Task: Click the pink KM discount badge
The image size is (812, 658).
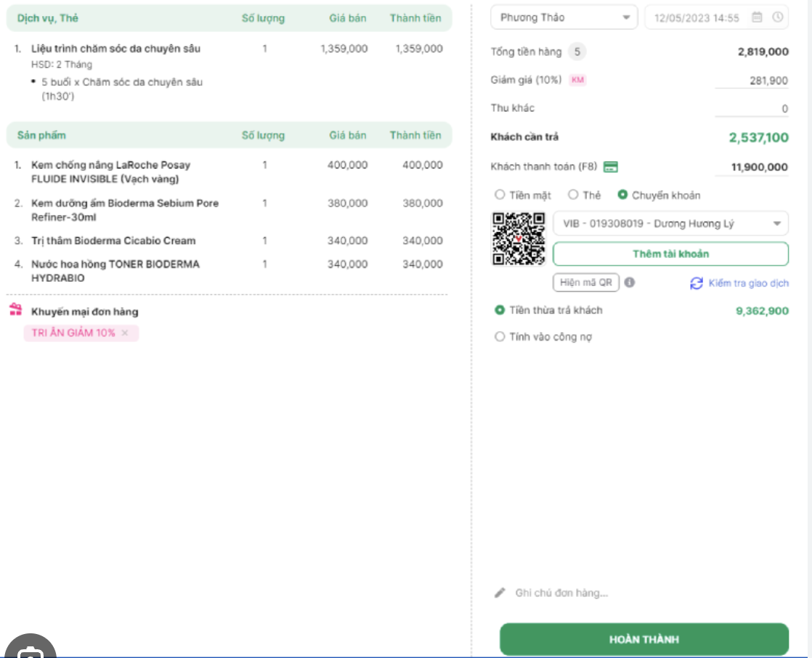Action: 577,80
